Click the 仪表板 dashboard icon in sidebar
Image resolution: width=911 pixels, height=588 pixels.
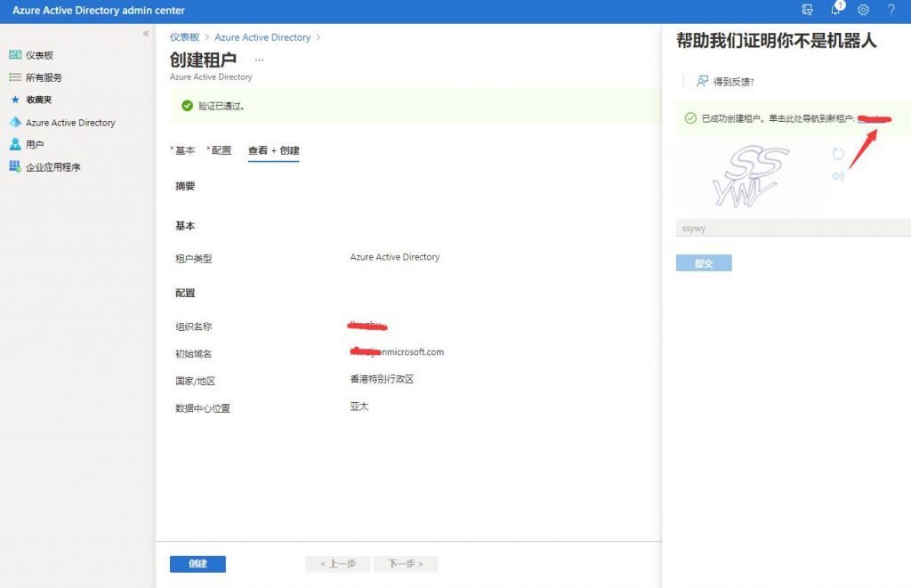point(15,54)
